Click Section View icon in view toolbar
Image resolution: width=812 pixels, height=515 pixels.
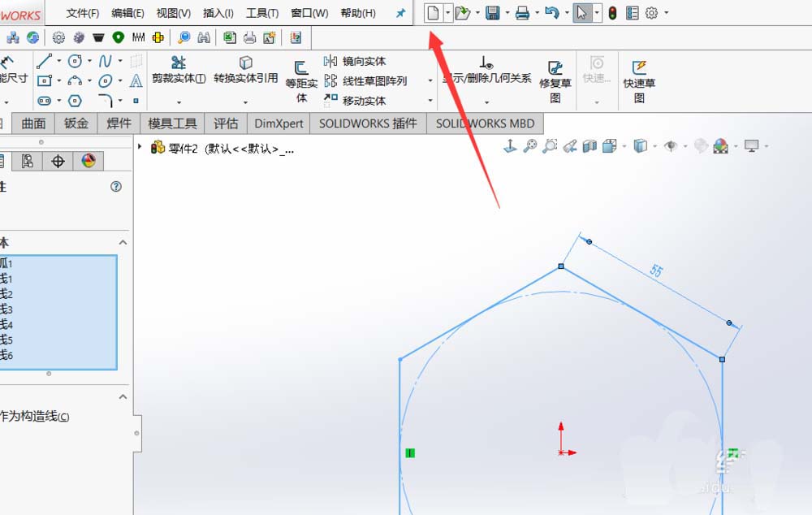point(590,146)
